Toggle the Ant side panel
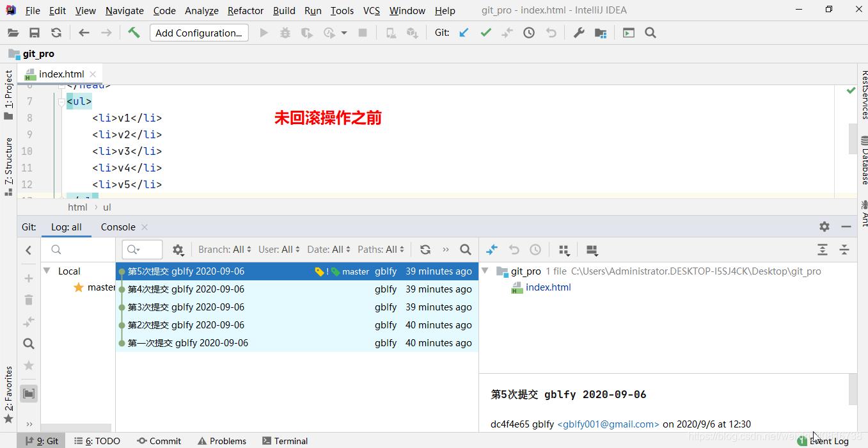Image resolution: width=868 pixels, height=448 pixels. [864, 213]
